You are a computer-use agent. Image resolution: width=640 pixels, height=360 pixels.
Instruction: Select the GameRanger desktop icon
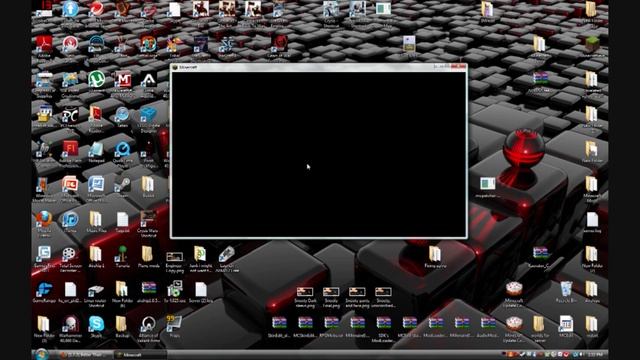point(44,289)
